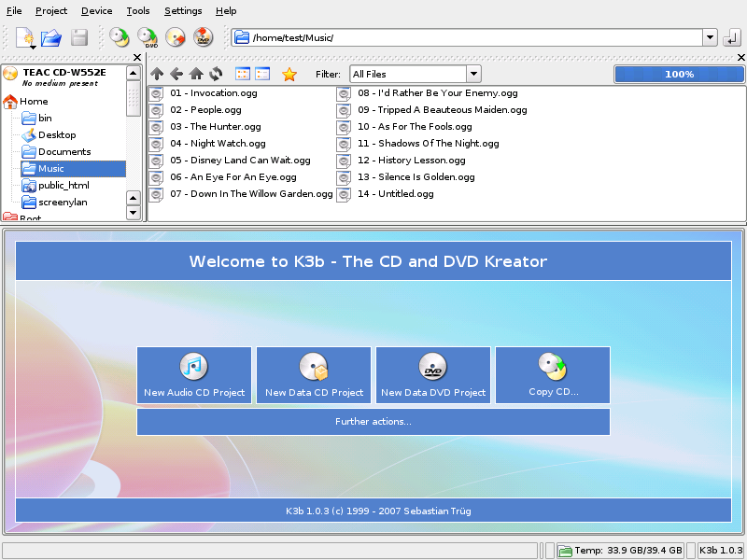Image resolution: width=747 pixels, height=560 pixels.
Task: Click the Format DVD toolbar icon
Action: pyautogui.click(x=204, y=37)
